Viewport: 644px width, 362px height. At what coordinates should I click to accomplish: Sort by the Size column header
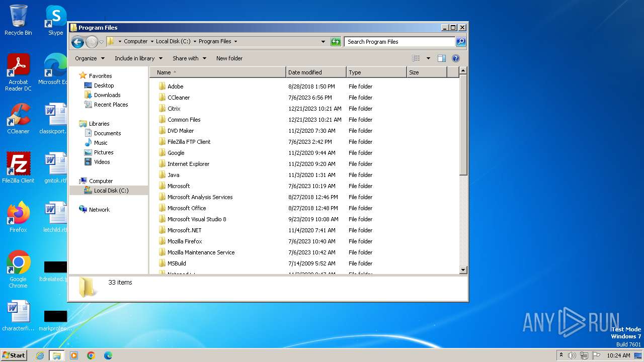[427, 72]
